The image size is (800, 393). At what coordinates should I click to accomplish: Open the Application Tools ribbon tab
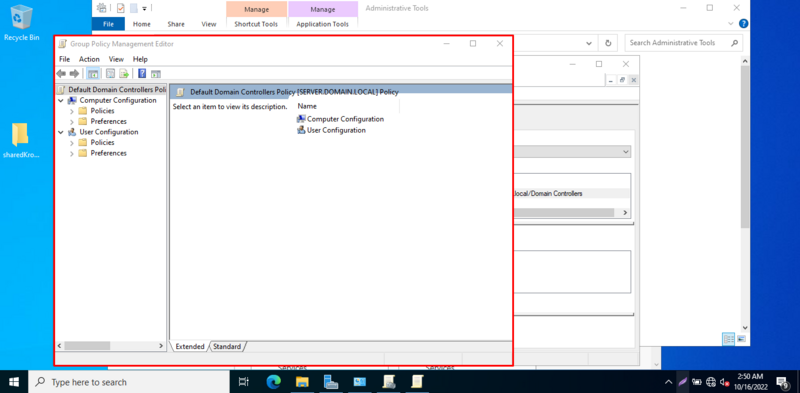tap(322, 24)
